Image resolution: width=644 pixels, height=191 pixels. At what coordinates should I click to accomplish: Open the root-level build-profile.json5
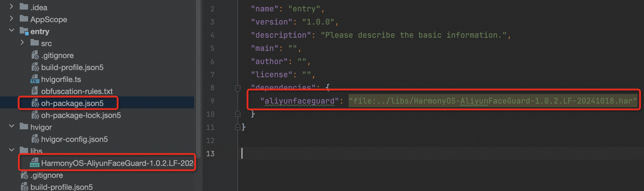62,187
